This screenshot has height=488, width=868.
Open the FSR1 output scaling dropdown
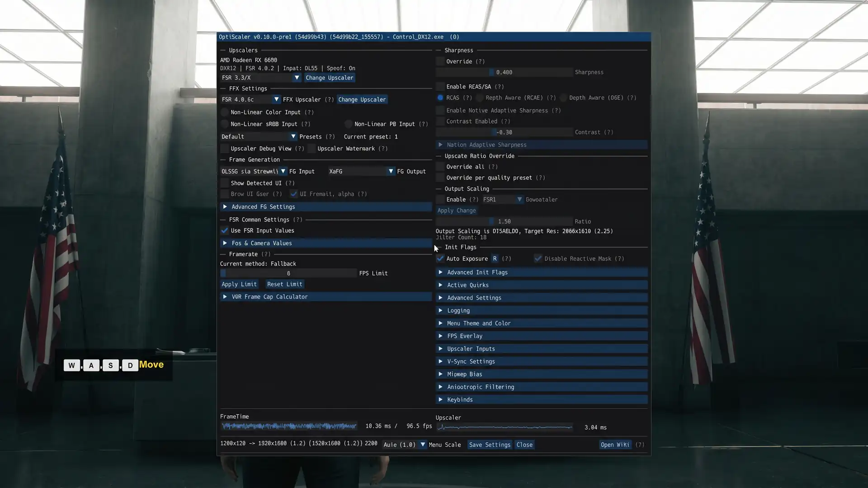pyautogui.click(x=502, y=199)
